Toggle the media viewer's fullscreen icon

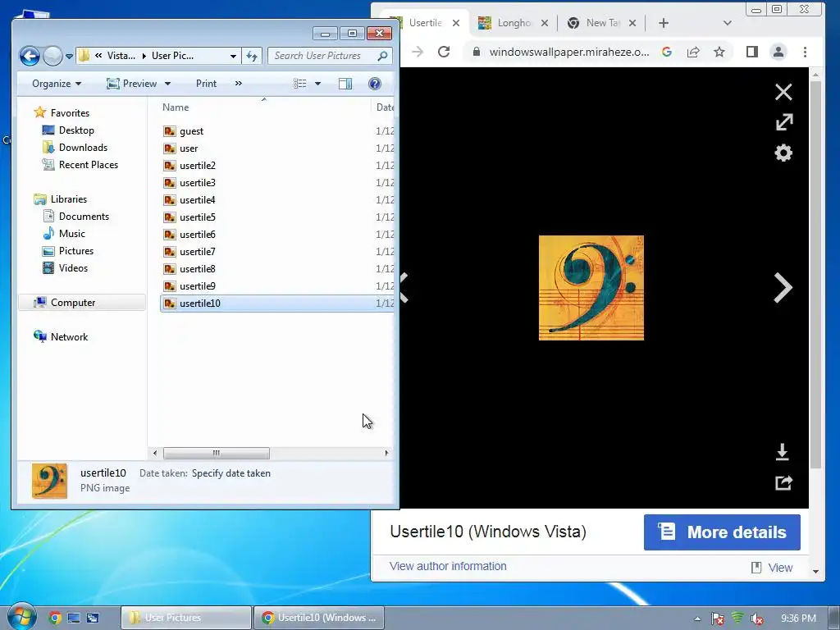tap(783, 122)
